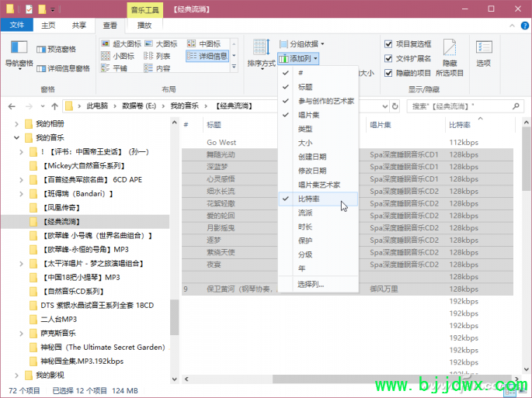Sort by the 标题 column header

pyautogui.click(x=214, y=125)
